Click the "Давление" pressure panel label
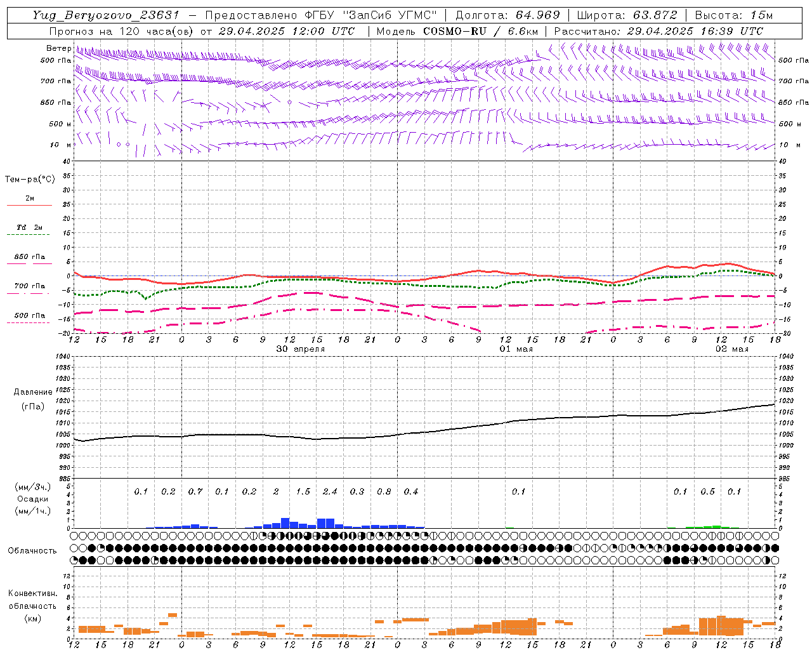This screenshot has height=650, width=812. (33, 392)
